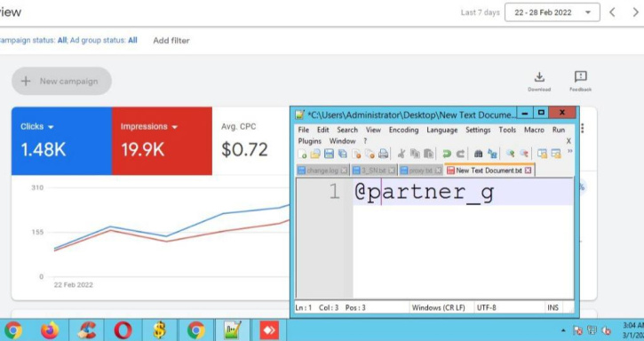This screenshot has width=644, height=341.
Task: Click the New campaign button
Action: tap(61, 81)
